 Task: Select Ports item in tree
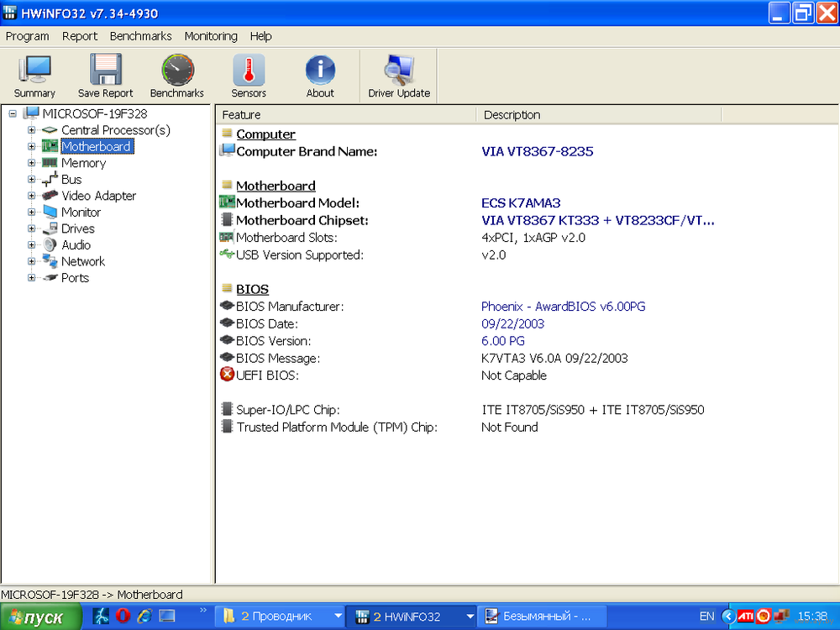point(75,277)
